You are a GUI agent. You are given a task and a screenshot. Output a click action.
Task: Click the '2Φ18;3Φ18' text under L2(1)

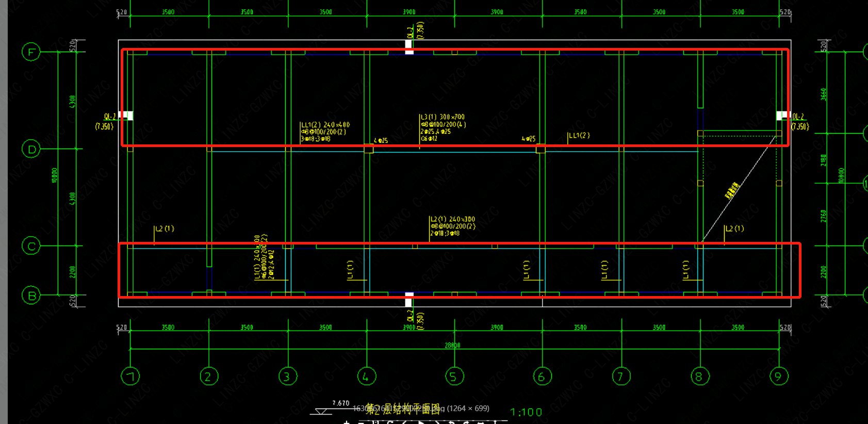point(445,233)
